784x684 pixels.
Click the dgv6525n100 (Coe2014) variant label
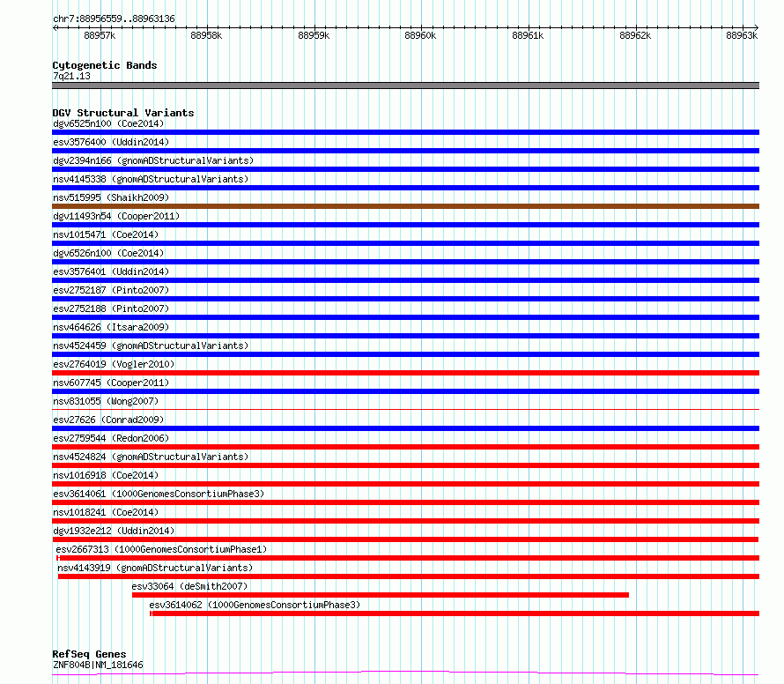(x=108, y=123)
